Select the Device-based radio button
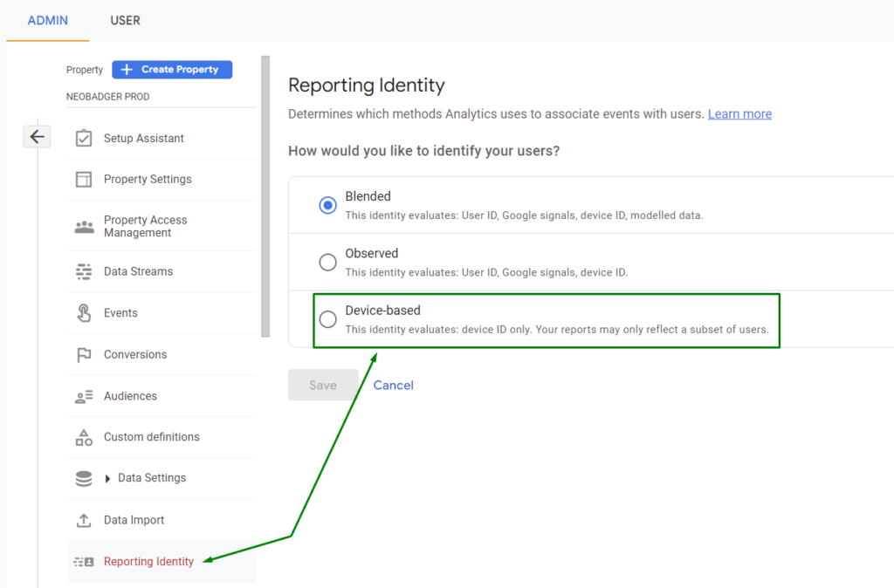This screenshot has height=588, width=894. (328, 319)
